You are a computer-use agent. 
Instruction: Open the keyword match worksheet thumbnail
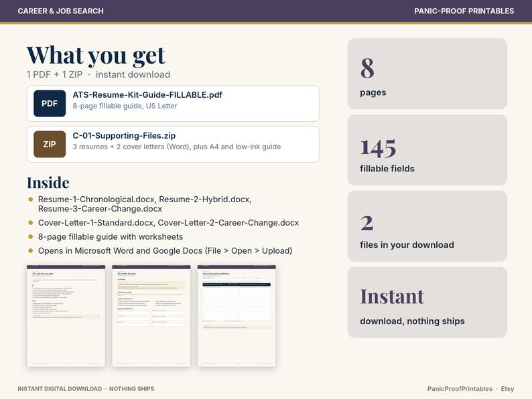coord(237,316)
